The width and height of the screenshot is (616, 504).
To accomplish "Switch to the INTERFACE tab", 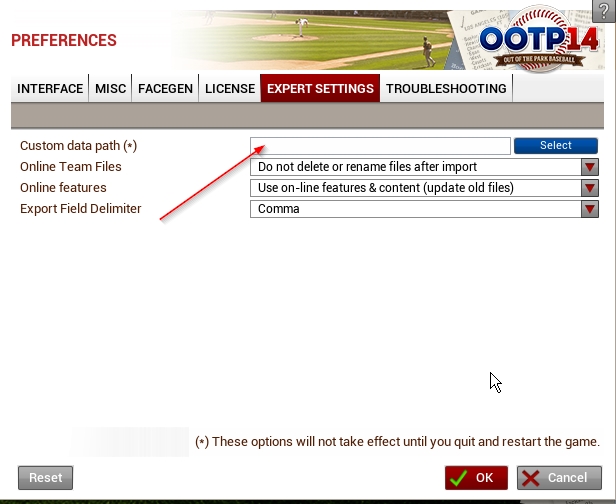I will tap(50, 89).
